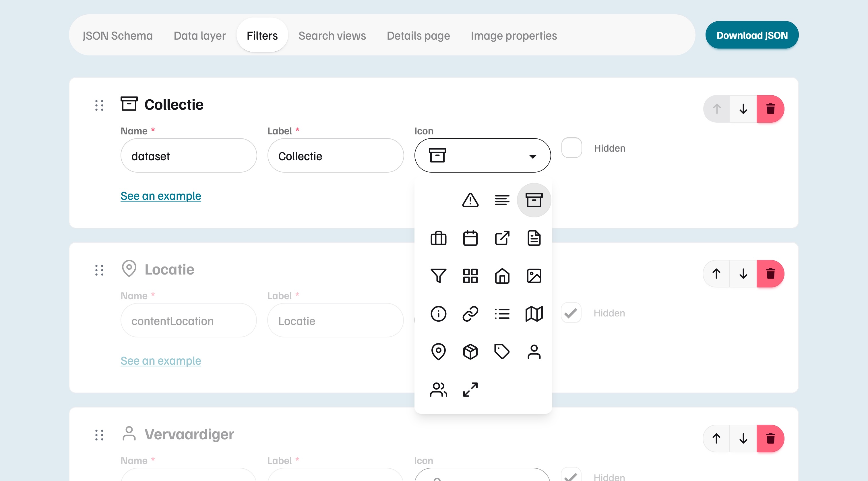The image size is (868, 481).
Task: Pick the align-left text lines icon option
Action: (502, 200)
